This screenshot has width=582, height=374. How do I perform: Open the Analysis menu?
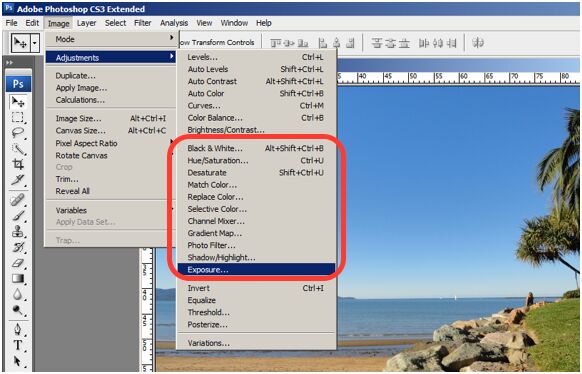tap(174, 23)
